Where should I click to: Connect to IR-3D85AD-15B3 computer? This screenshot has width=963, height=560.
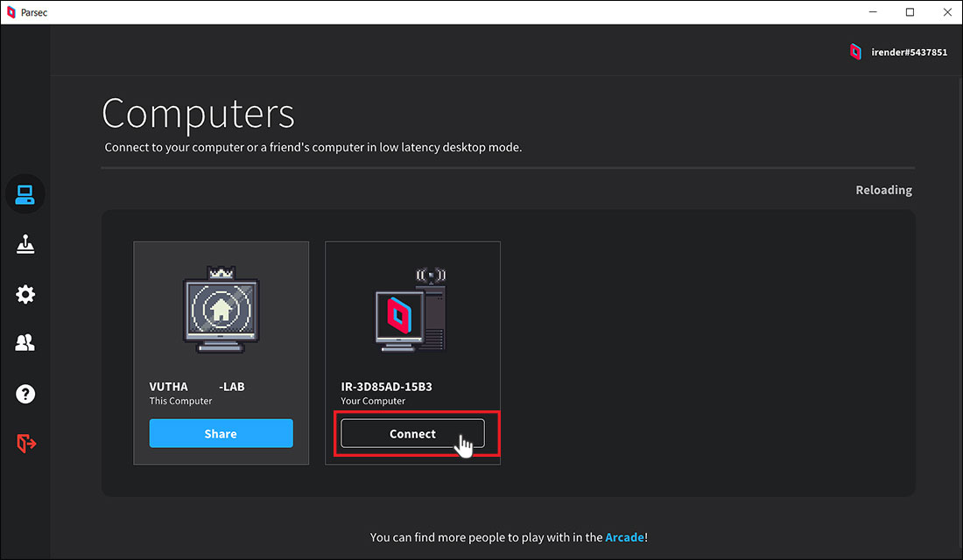tap(412, 433)
